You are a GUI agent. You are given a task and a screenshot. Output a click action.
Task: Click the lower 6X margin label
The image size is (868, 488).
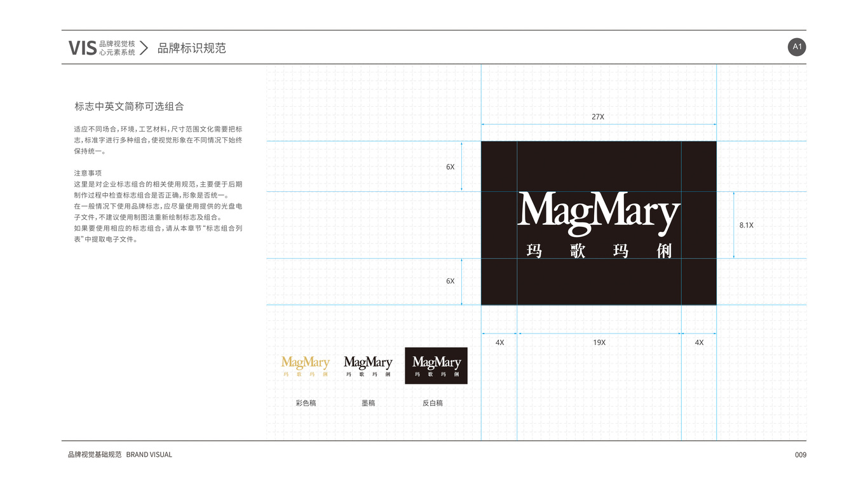point(450,281)
